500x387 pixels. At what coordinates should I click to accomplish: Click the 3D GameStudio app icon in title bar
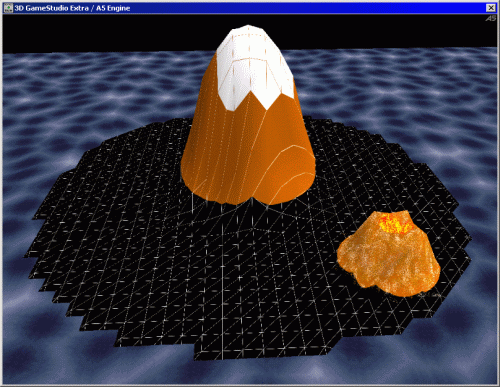coord(8,8)
